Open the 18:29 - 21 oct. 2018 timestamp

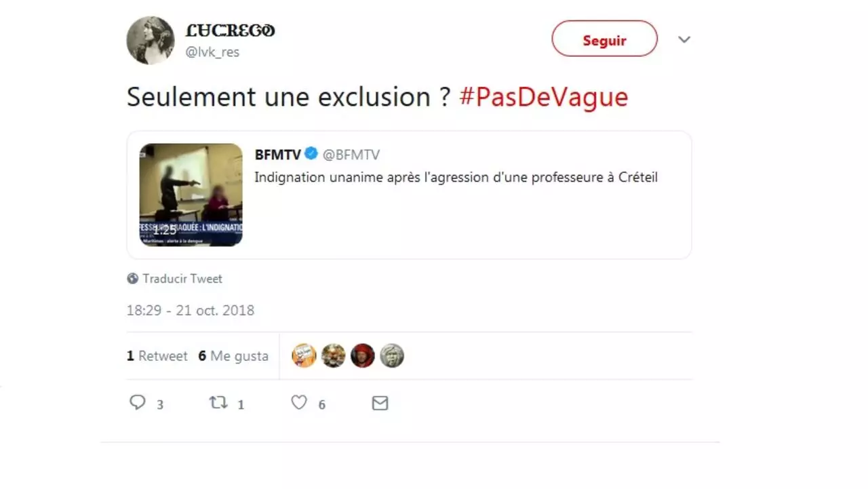pos(191,311)
